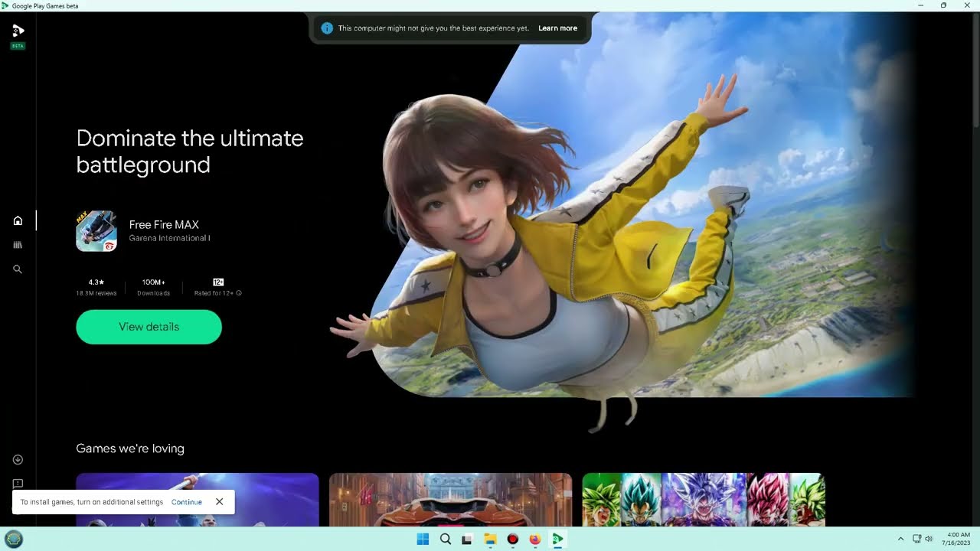Click the 100M+ Downloads stat
The width and height of the screenshot is (980, 551).
pyautogui.click(x=153, y=287)
